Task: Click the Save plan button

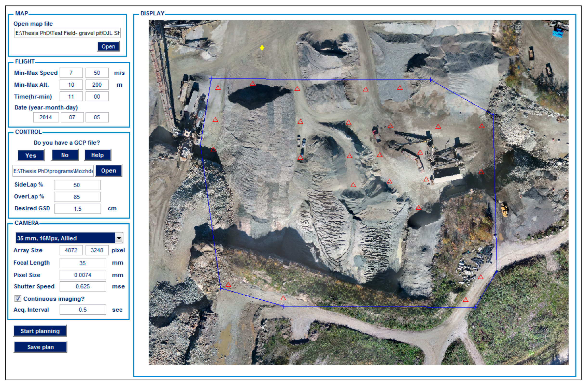Action: click(x=41, y=347)
